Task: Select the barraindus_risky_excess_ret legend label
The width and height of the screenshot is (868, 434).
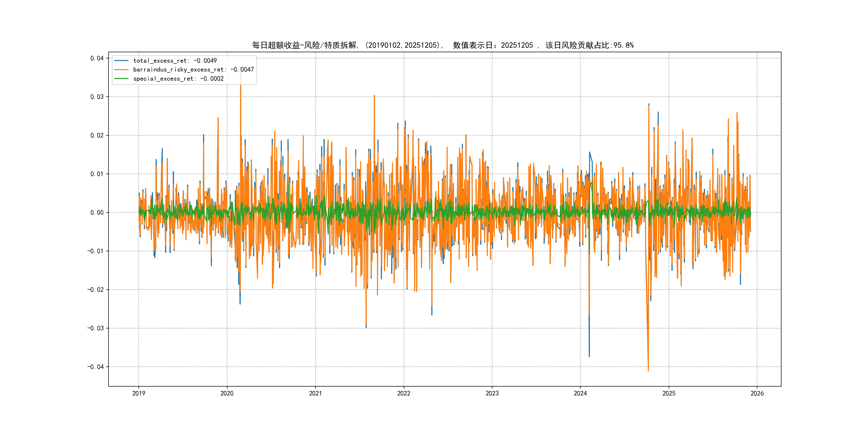Action: [x=193, y=70]
